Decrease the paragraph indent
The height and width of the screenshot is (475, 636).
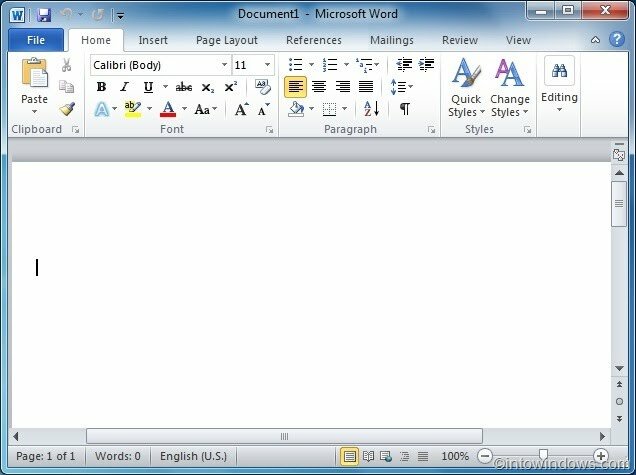(x=404, y=64)
